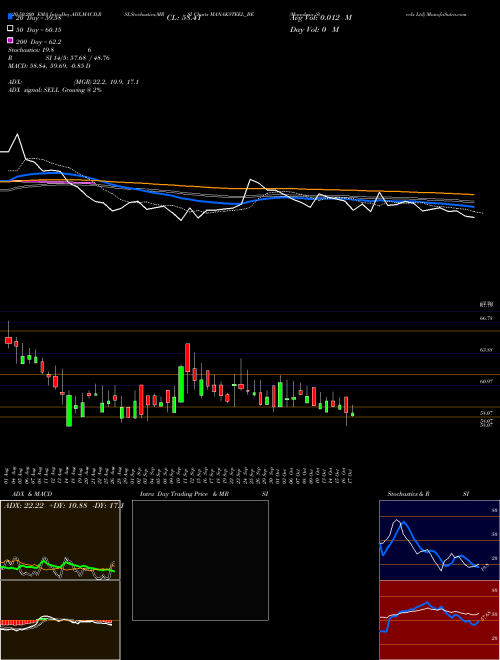The height and width of the screenshot is (660, 500).
Task: Open the empty intraday trading price panel
Action: pos(200,560)
